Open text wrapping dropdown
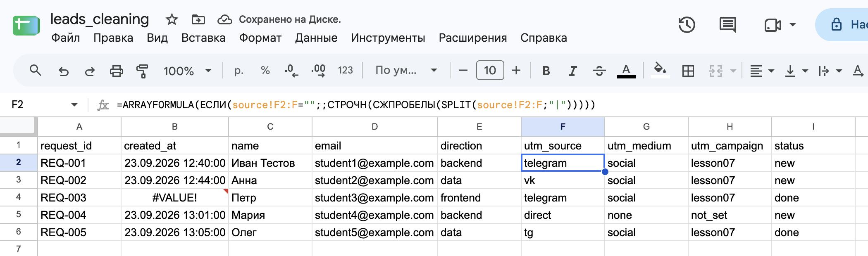 click(x=830, y=71)
